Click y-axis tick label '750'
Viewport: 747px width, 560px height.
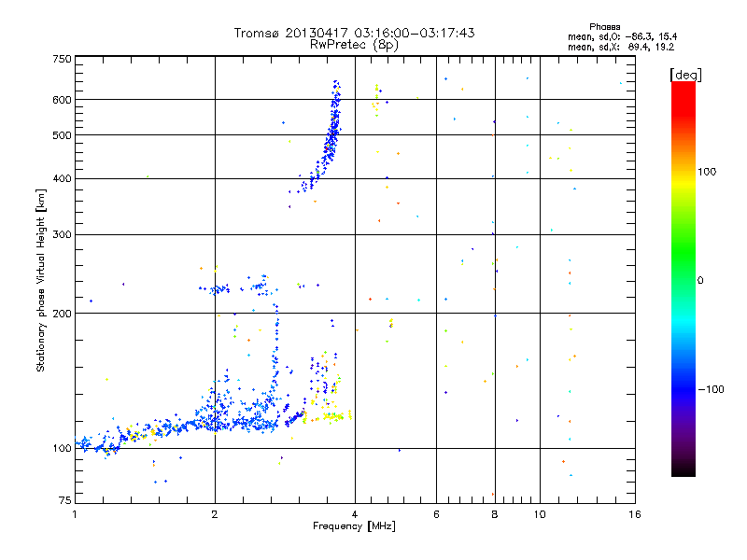(x=62, y=59)
